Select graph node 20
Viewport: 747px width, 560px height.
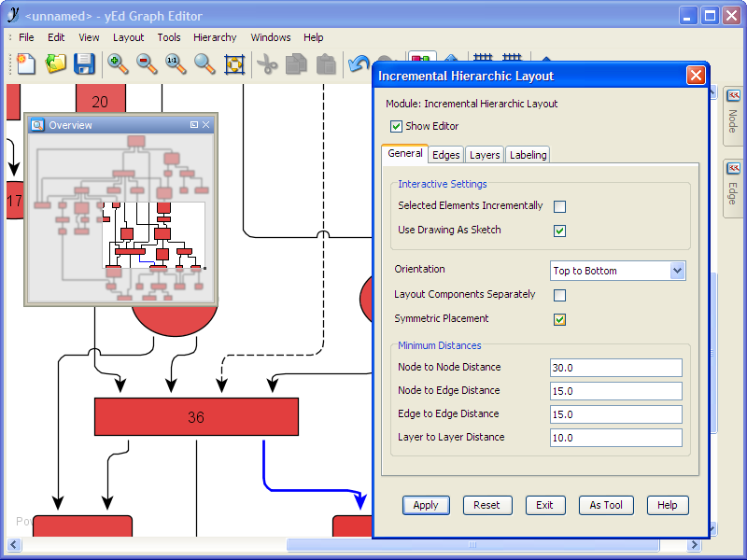(101, 99)
